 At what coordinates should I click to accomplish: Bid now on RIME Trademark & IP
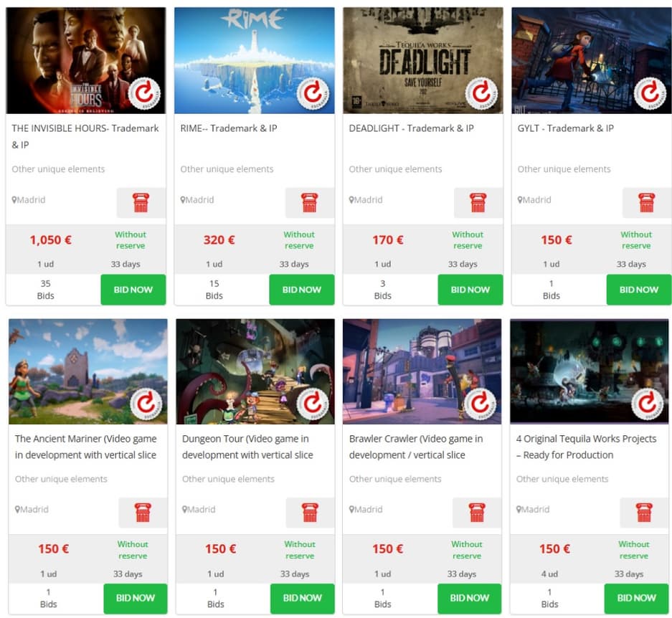tap(302, 290)
